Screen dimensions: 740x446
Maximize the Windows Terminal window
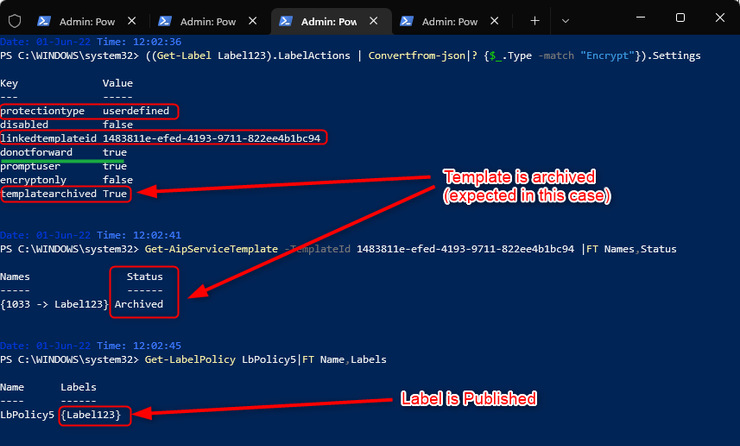[680, 17]
